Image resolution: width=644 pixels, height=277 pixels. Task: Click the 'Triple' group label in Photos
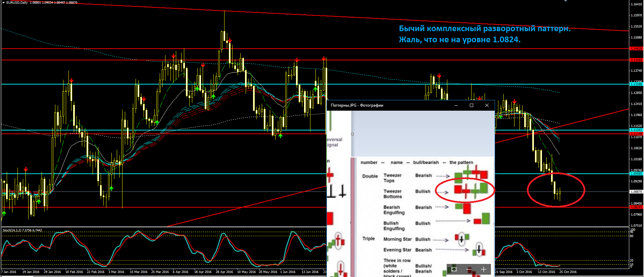(368, 238)
